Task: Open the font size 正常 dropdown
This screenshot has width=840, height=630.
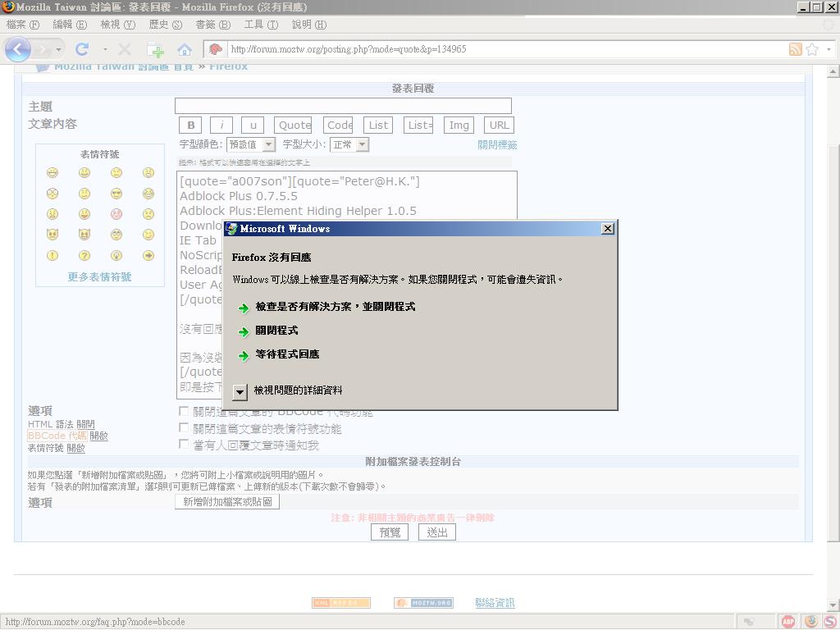Action: (349, 144)
